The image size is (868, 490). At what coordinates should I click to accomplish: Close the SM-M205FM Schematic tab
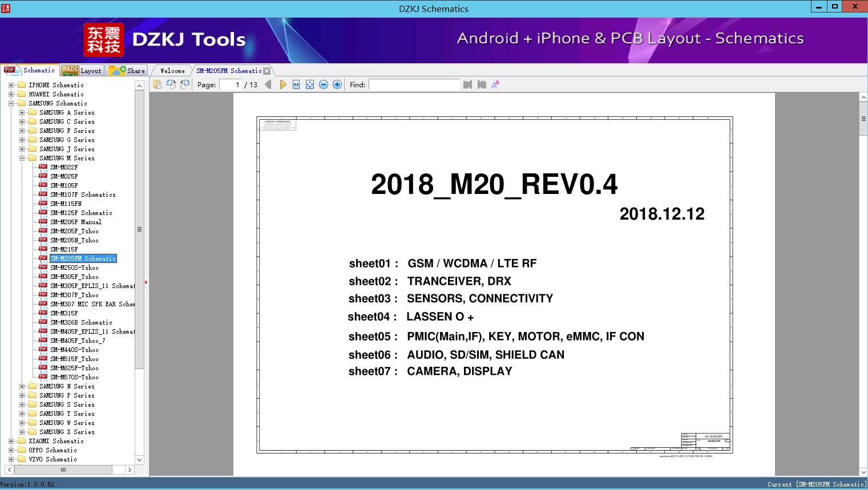(x=267, y=71)
